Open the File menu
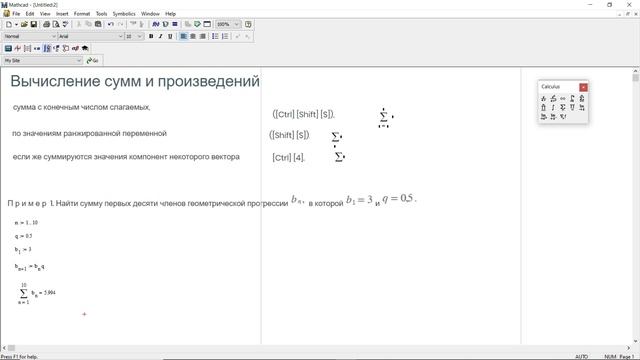This screenshot has width=640, height=360. pos(16,13)
